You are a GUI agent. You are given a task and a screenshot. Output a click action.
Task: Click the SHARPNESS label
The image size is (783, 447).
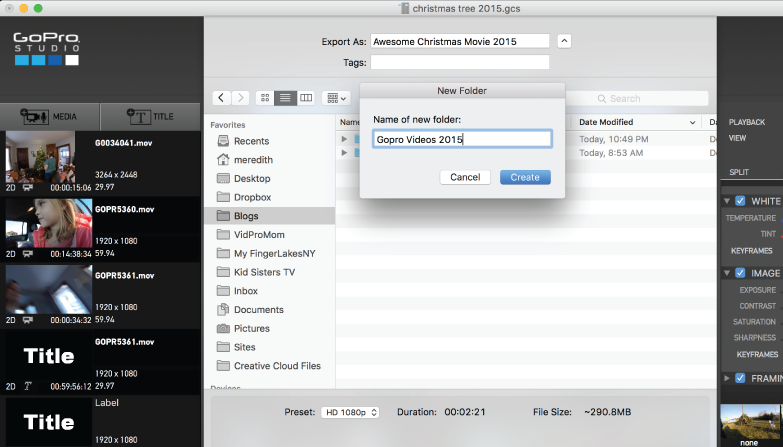pos(755,338)
